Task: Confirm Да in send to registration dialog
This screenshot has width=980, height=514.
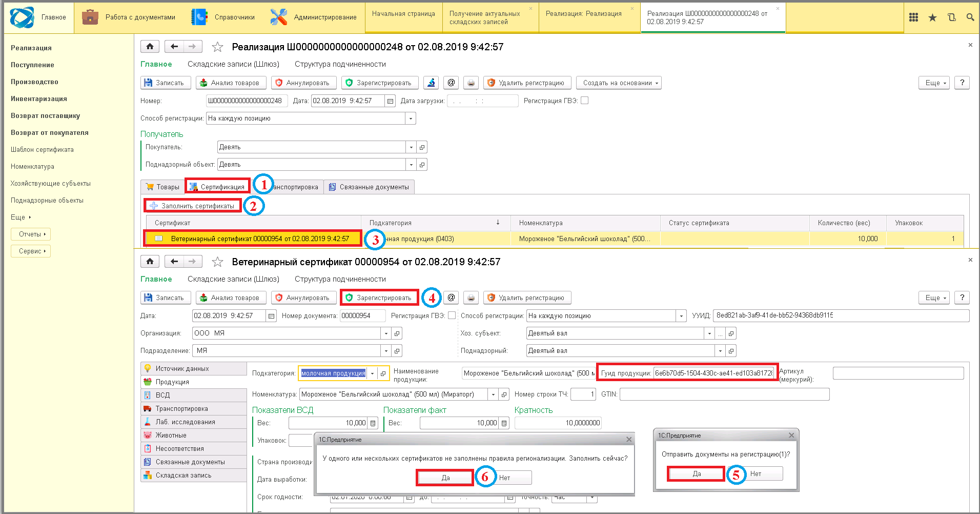Action: tap(697, 473)
